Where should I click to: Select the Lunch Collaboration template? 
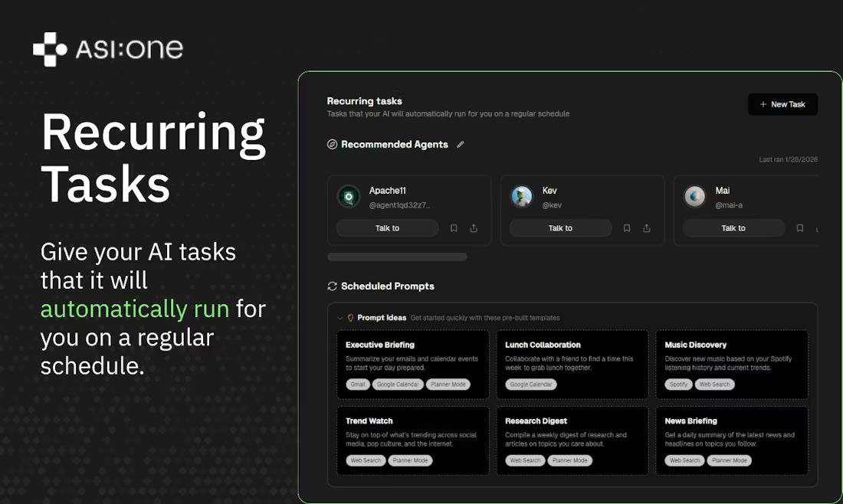572,365
